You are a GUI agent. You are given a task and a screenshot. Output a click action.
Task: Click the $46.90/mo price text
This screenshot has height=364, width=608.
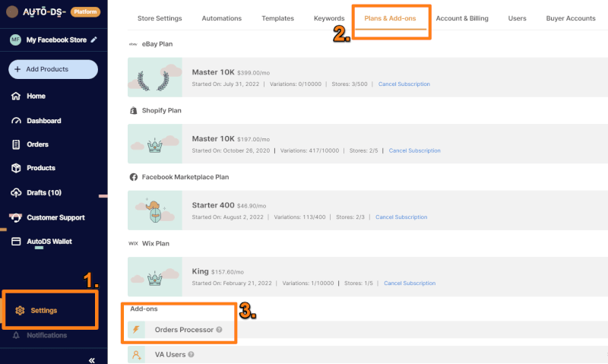coord(252,206)
